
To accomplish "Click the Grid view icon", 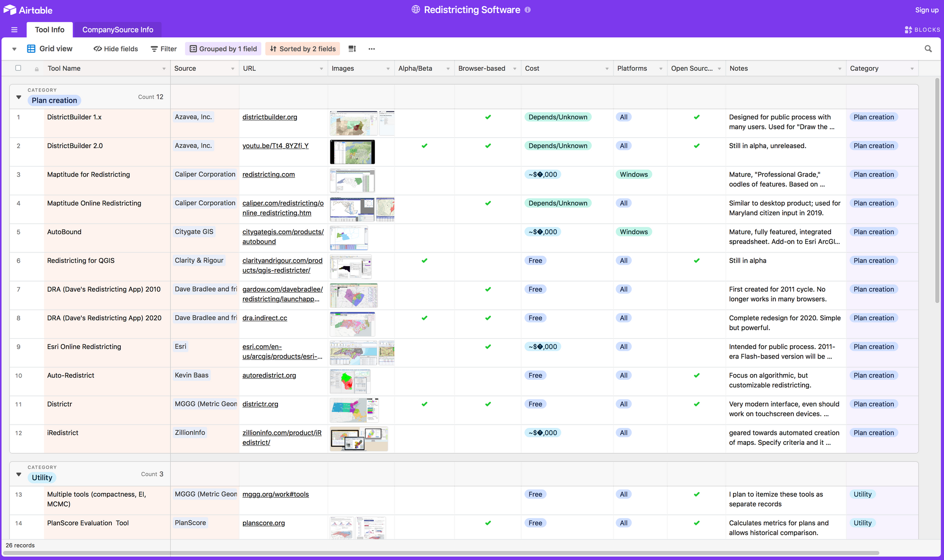I will click(31, 48).
